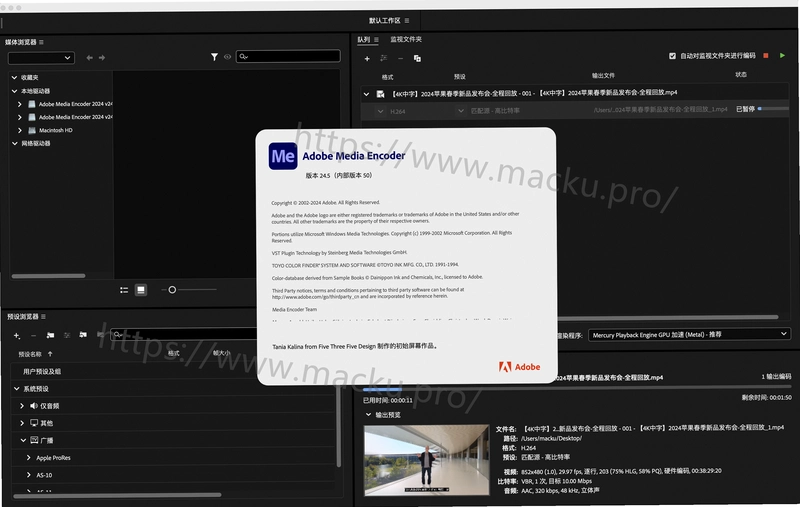Expand the Macintosh HD drive

[x=19, y=130]
